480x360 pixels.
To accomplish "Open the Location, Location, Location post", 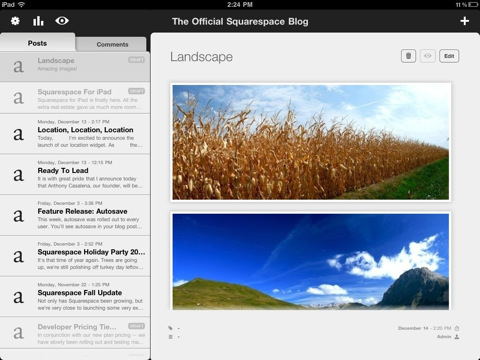I will [x=75, y=134].
